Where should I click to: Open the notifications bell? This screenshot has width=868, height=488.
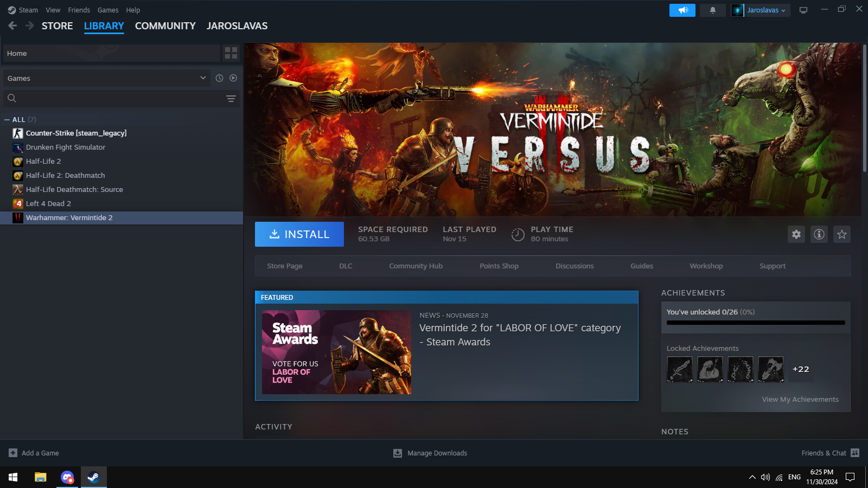[712, 10]
